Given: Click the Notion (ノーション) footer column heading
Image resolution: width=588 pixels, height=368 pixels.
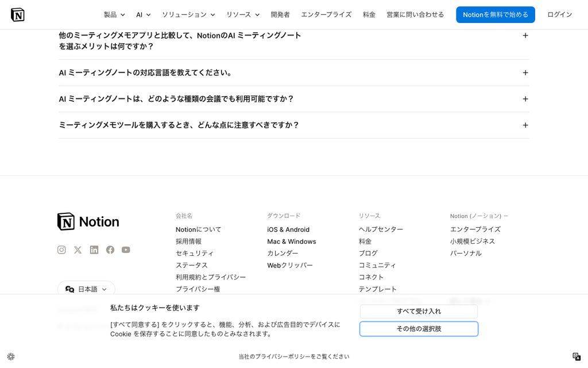Looking at the screenshot, I should pyautogui.click(x=479, y=216).
